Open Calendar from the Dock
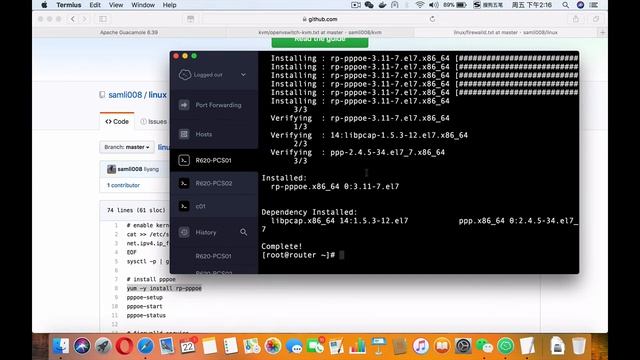640x360 pixels. click(x=188, y=346)
